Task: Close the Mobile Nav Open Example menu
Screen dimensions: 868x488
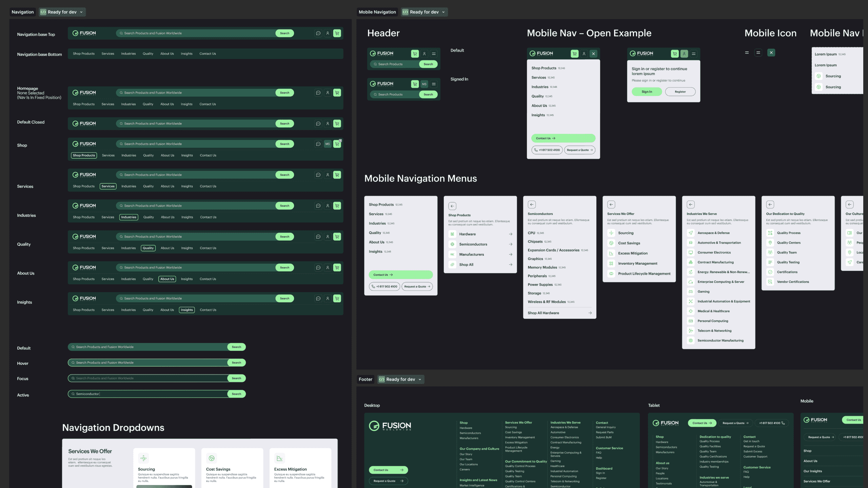Action: pos(593,54)
